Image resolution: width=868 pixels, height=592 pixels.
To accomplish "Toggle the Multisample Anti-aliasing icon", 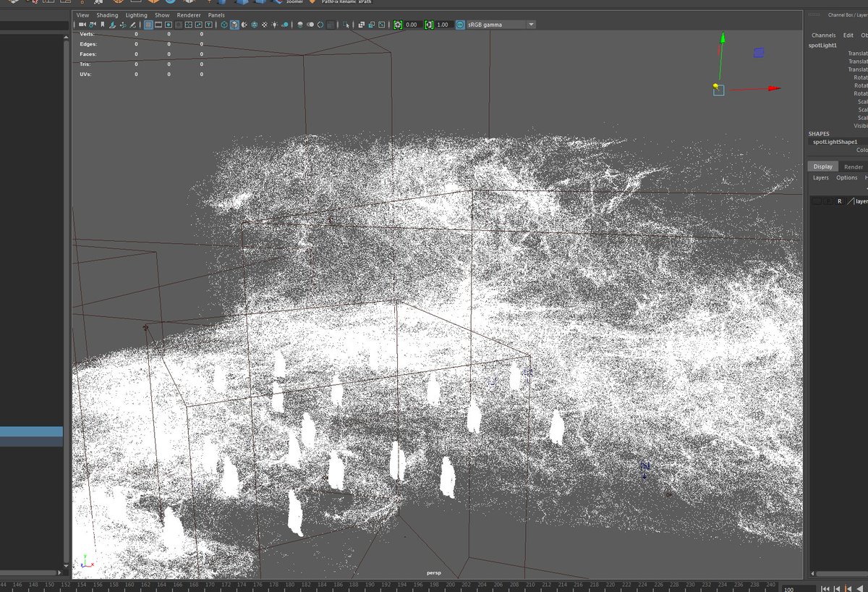I will tap(320, 25).
